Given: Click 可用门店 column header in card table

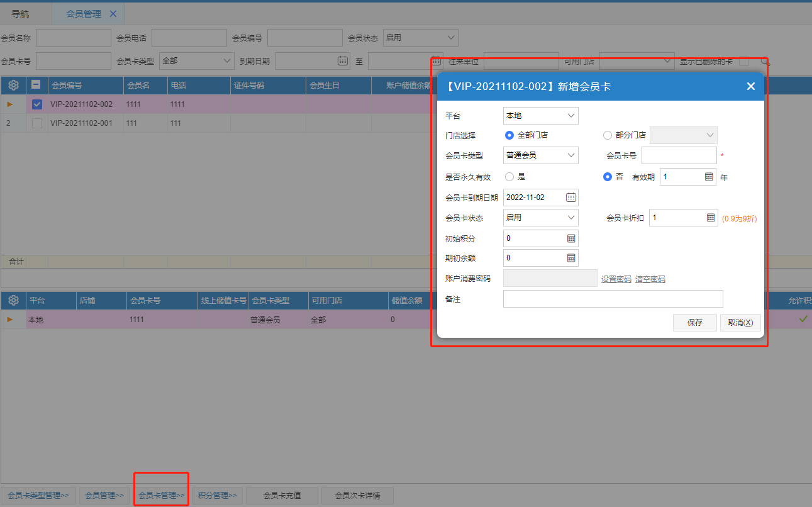Looking at the screenshot, I should [348, 301].
